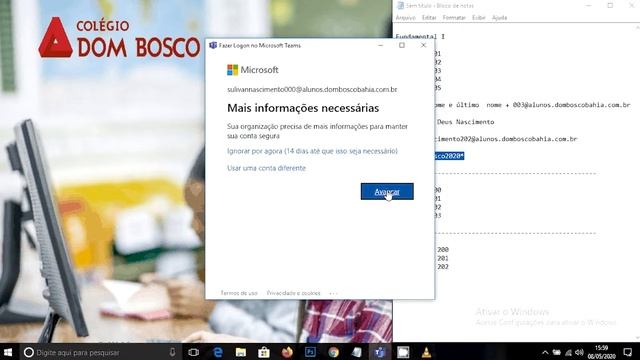Click the Windows Start button
This screenshot has width=640, height=360.
pos(8,352)
